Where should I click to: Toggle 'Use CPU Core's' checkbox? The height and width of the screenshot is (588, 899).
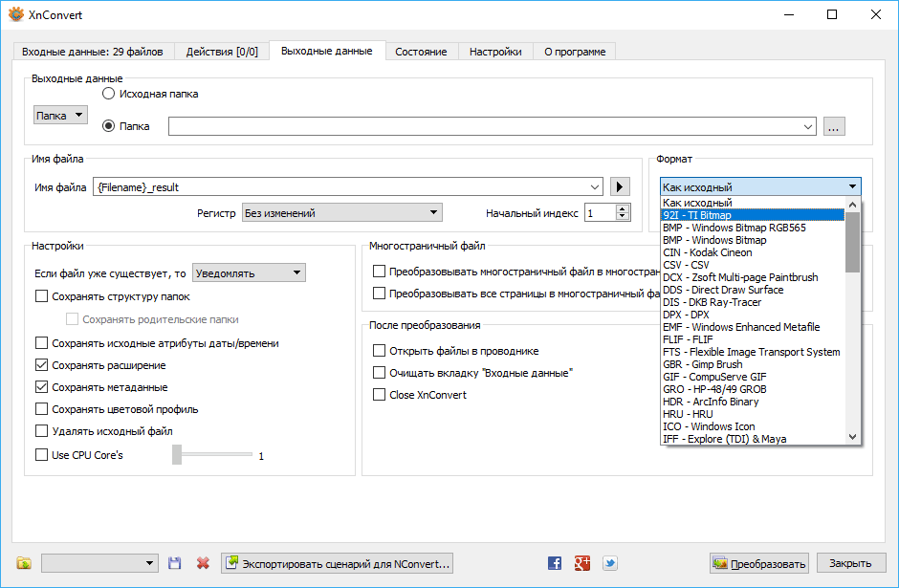tap(41, 454)
